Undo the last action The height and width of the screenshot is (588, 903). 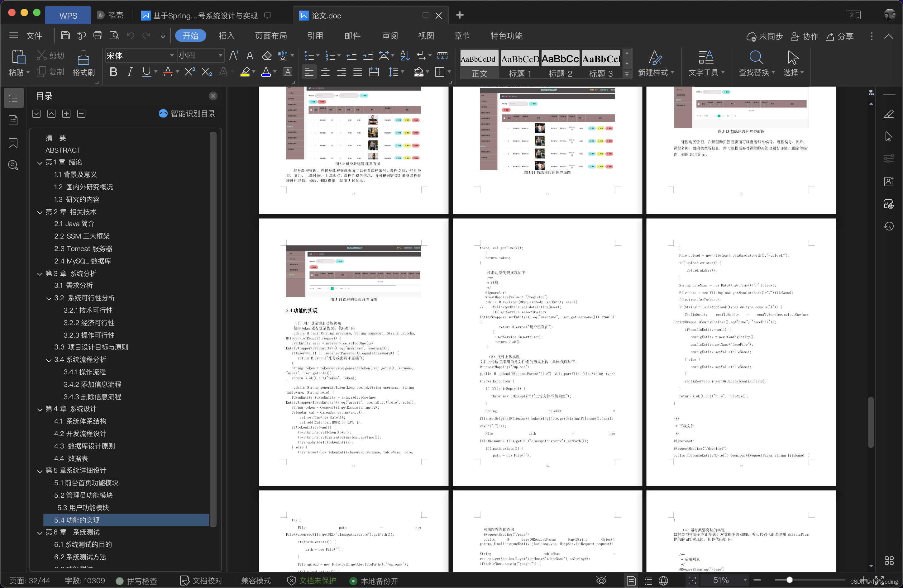click(131, 36)
